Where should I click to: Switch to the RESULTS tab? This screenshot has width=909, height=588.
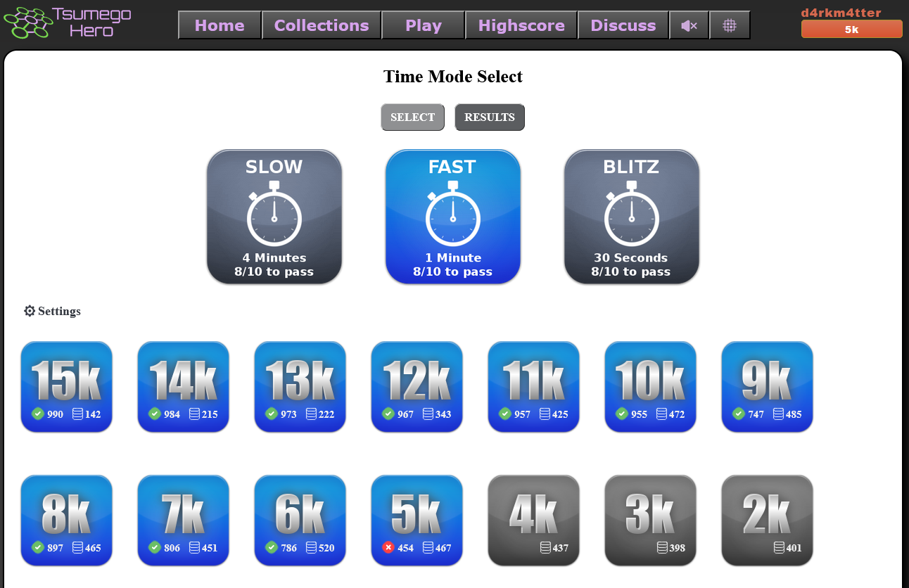pos(490,117)
